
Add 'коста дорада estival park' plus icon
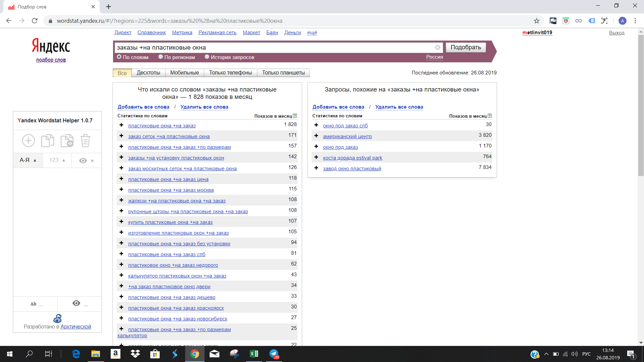point(316,157)
